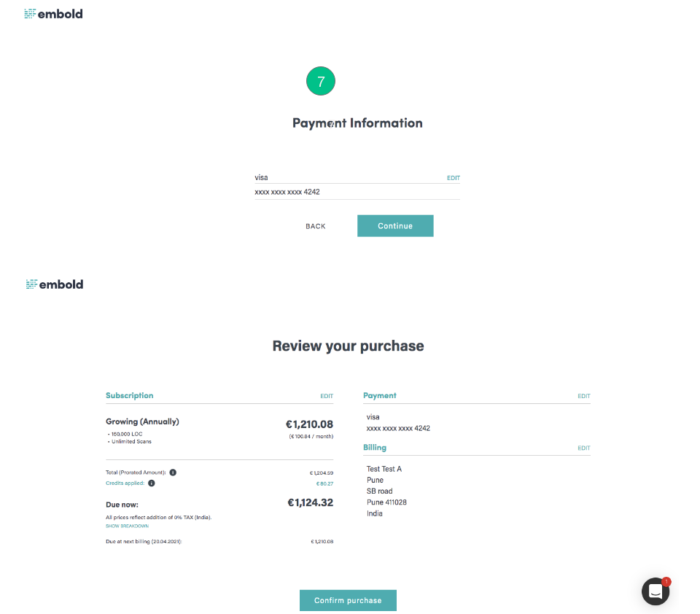Edit the Payment section in review
The height and width of the screenshot is (614, 700).
point(583,396)
